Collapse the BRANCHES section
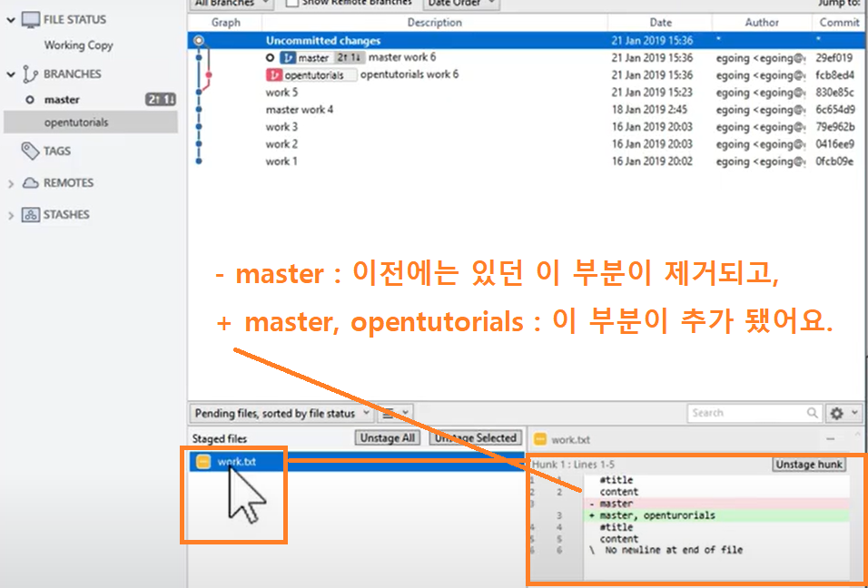The image size is (868, 588). [x=11, y=74]
